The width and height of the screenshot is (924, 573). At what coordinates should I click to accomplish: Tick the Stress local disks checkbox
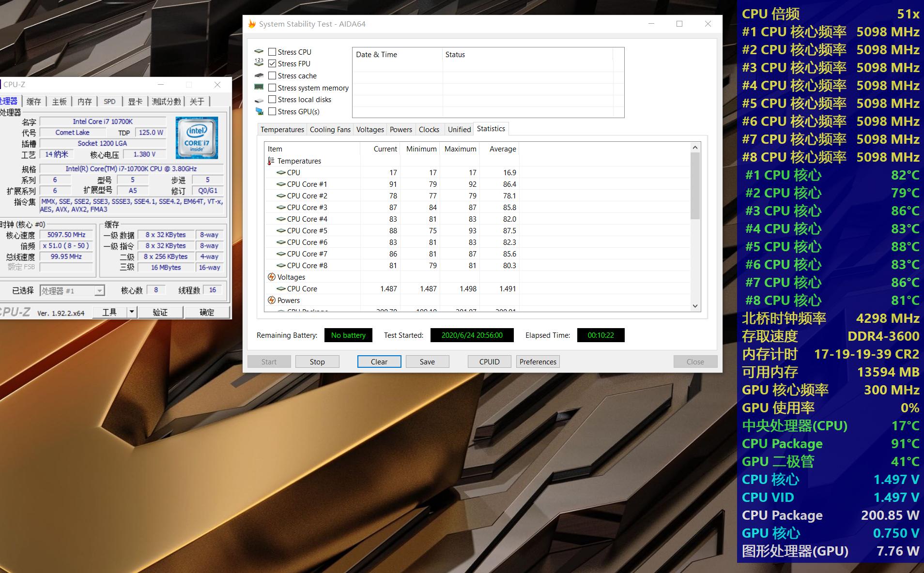click(272, 99)
